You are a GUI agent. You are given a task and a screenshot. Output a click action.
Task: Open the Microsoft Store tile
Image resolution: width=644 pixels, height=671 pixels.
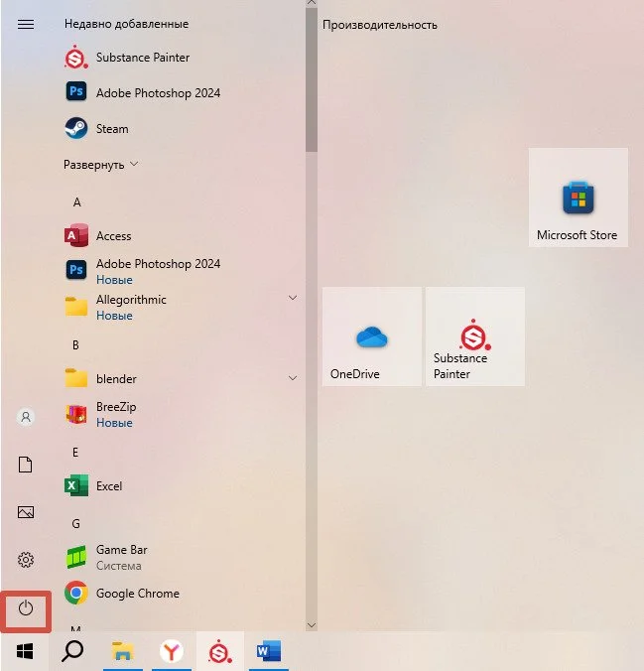[579, 198]
